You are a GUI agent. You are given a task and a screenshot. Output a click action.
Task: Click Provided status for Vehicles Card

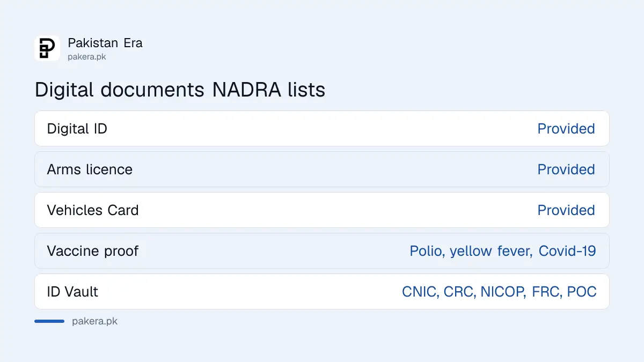(x=566, y=210)
